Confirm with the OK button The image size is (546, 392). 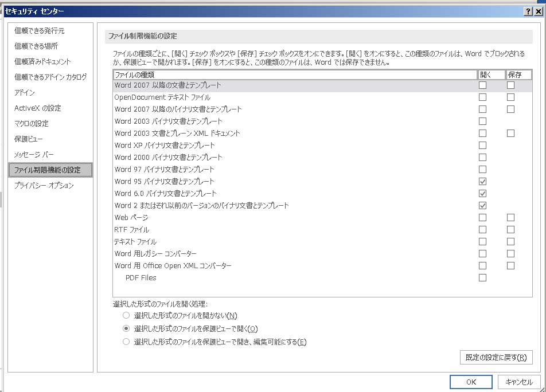471,382
